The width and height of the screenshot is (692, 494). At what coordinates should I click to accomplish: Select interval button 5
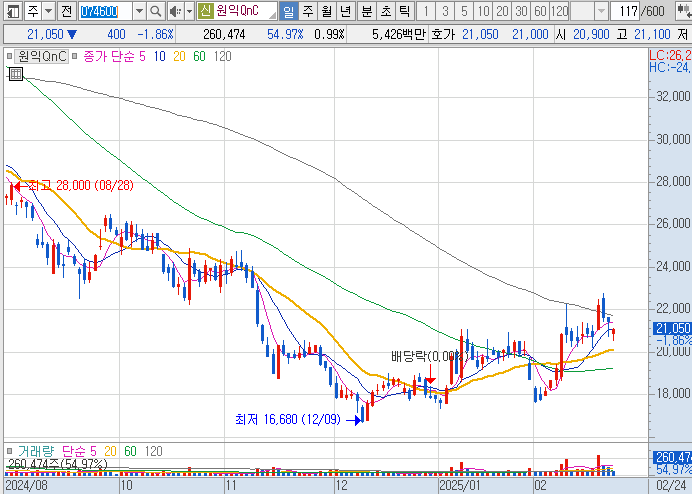coord(464,11)
